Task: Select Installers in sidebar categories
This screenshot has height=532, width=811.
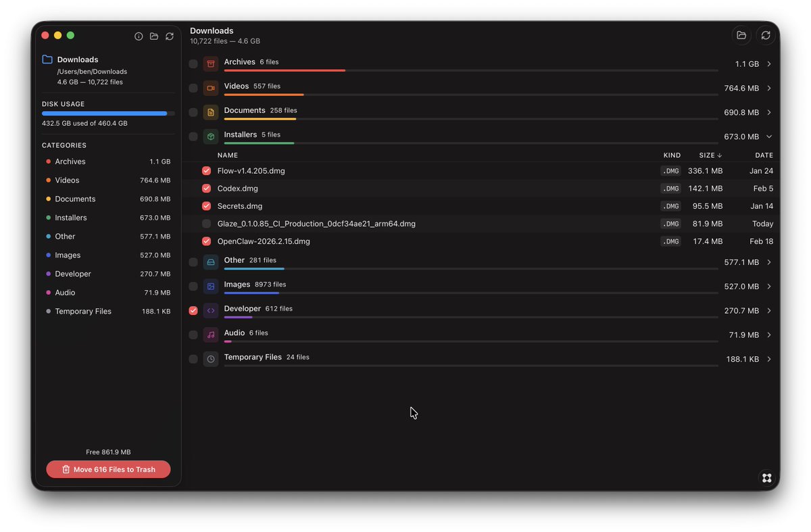Action: 108,218
